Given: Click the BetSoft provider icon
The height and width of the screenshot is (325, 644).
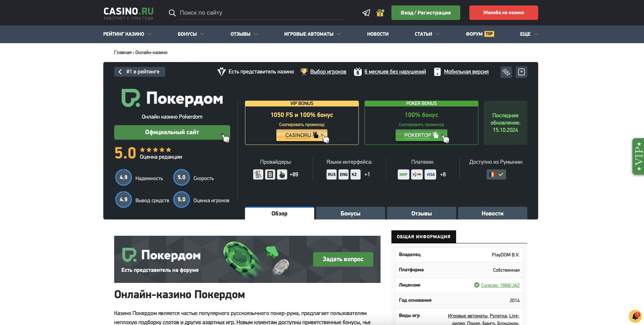Looking at the screenshot, I should pyautogui.click(x=258, y=174).
